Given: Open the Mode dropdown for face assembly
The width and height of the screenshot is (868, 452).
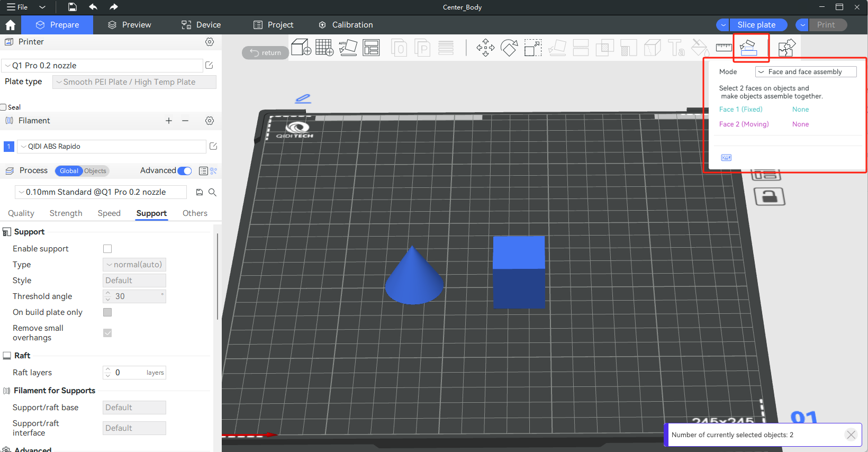Looking at the screenshot, I should [805, 72].
